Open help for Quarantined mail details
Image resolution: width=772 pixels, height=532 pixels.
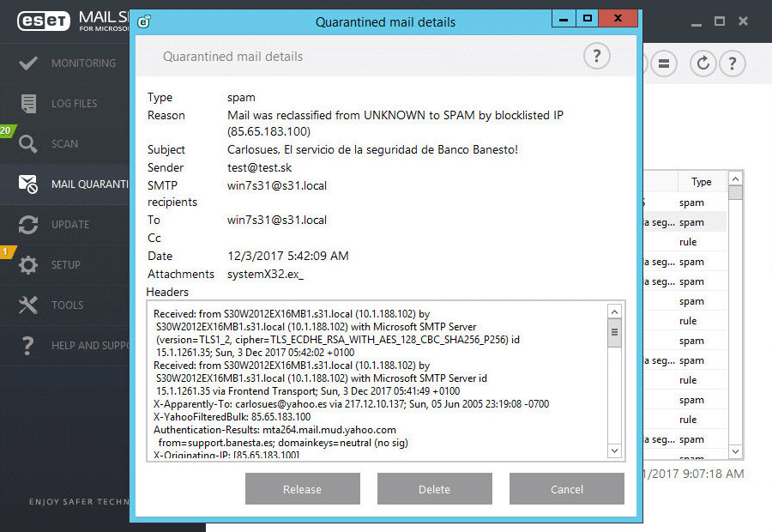[x=596, y=56]
